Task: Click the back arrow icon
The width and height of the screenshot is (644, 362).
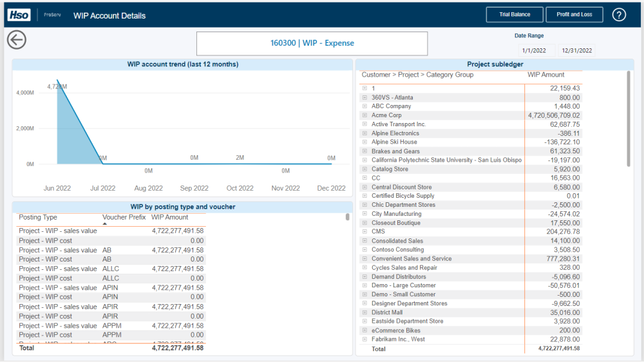Action: coord(16,40)
